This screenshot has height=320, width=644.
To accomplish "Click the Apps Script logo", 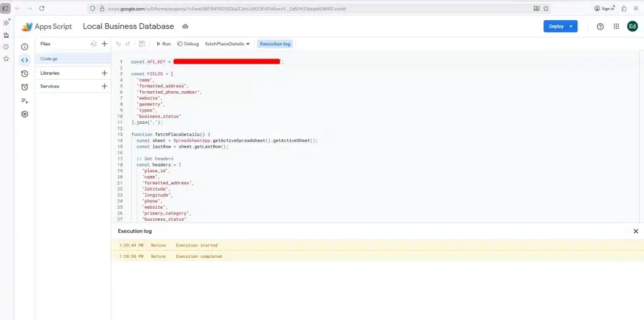I will [47, 26].
